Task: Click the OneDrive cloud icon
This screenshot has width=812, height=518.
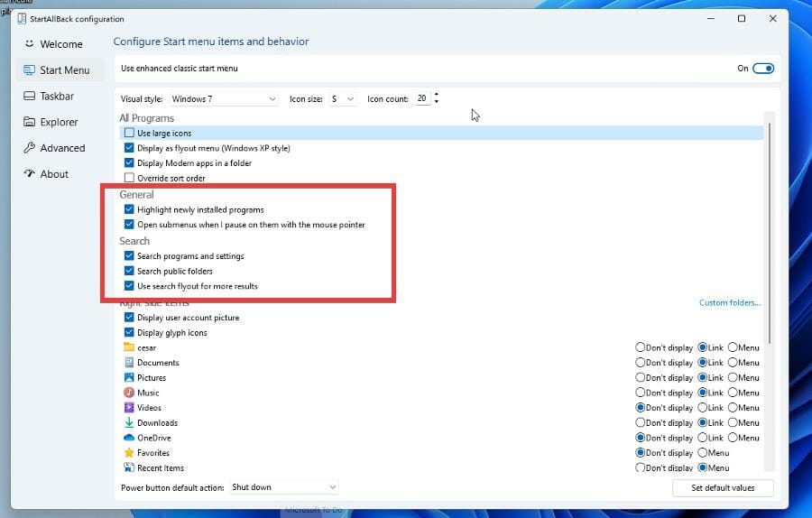Action: tap(129, 438)
